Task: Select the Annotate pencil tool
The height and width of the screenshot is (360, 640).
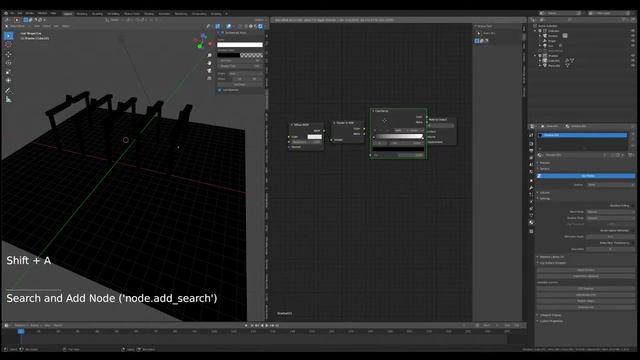Action: pyautogui.click(x=9, y=91)
